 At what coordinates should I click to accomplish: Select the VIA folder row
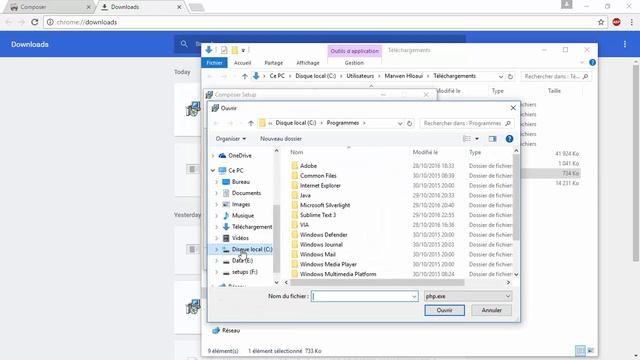tap(402, 225)
